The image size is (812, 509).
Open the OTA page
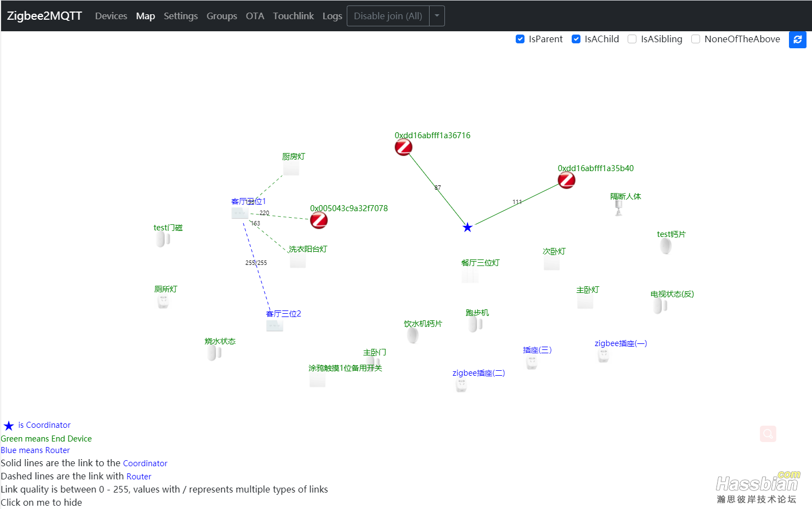coord(255,16)
